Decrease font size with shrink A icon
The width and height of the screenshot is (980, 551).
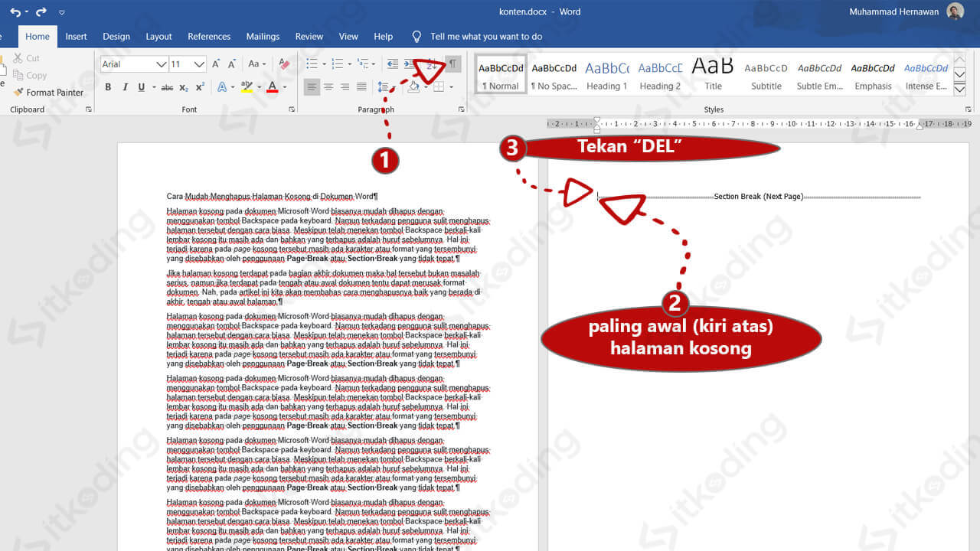pyautogui.click(x=233, y=64)
